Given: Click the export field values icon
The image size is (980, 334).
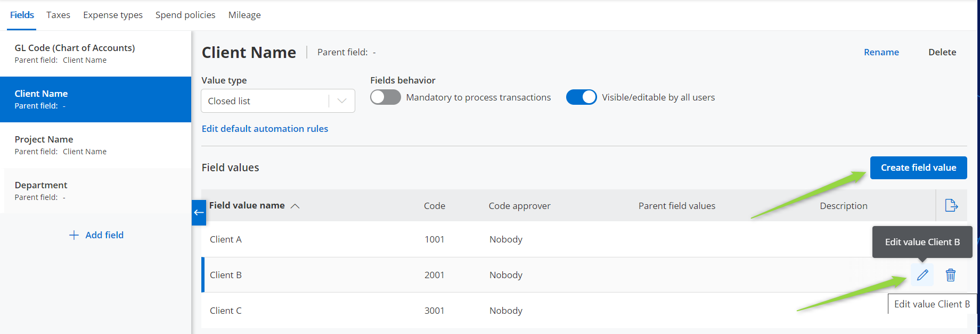Looking at the screenshot, I should point(951,205).
